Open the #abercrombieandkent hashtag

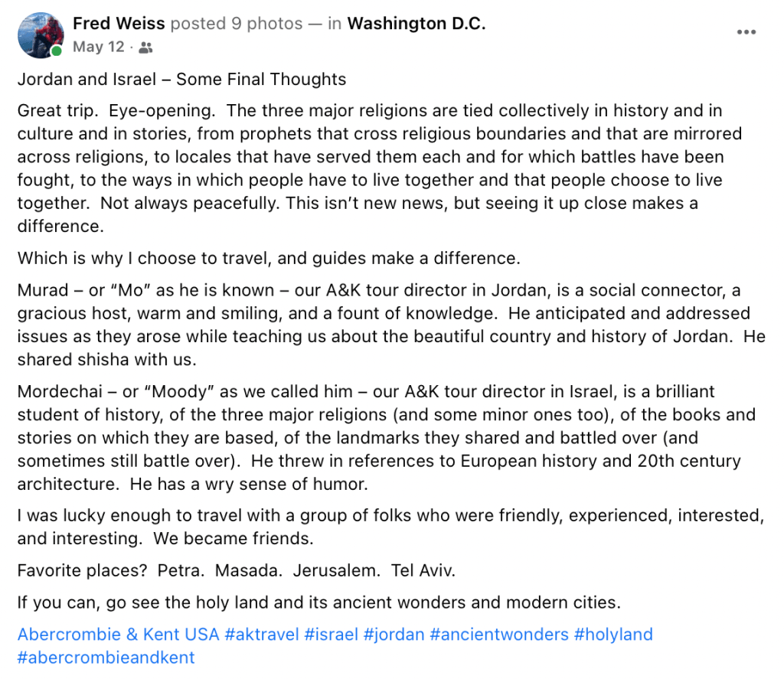coord(106,658)
